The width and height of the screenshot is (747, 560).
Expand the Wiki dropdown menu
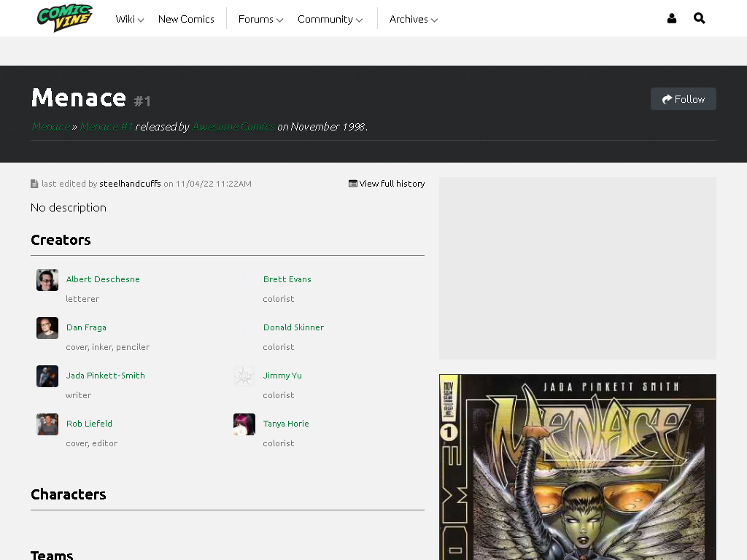[x=130, y=19]
